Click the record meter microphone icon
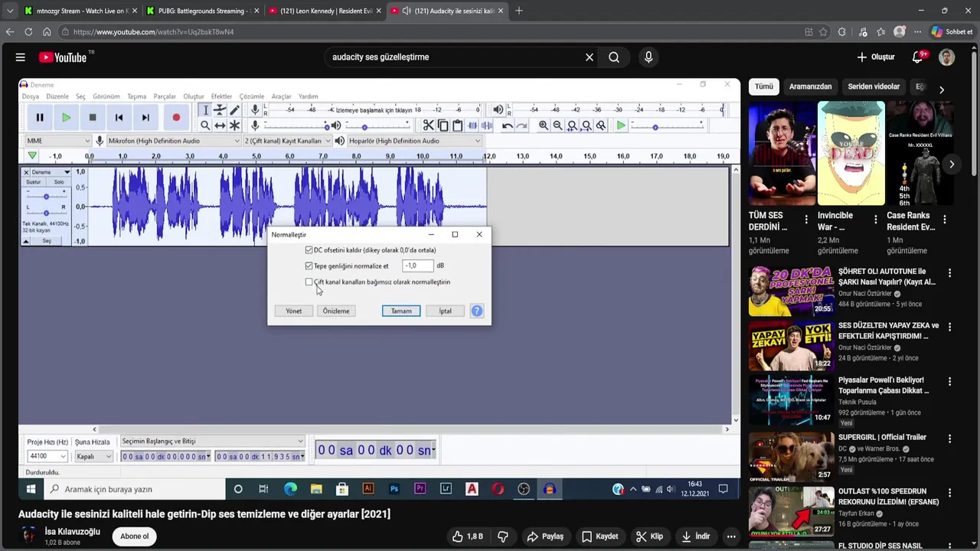The width and height of the screenshot is (980, 551). pos(255,110)
